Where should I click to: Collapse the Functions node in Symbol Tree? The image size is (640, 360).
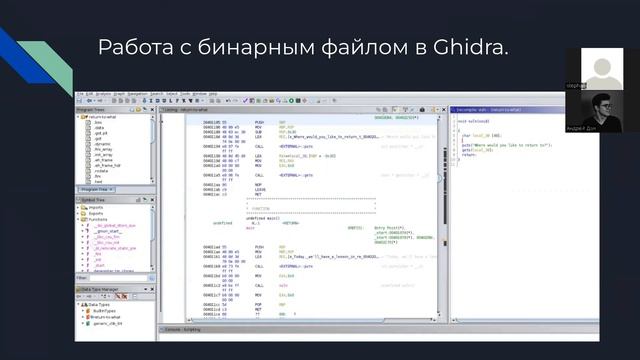78,219
